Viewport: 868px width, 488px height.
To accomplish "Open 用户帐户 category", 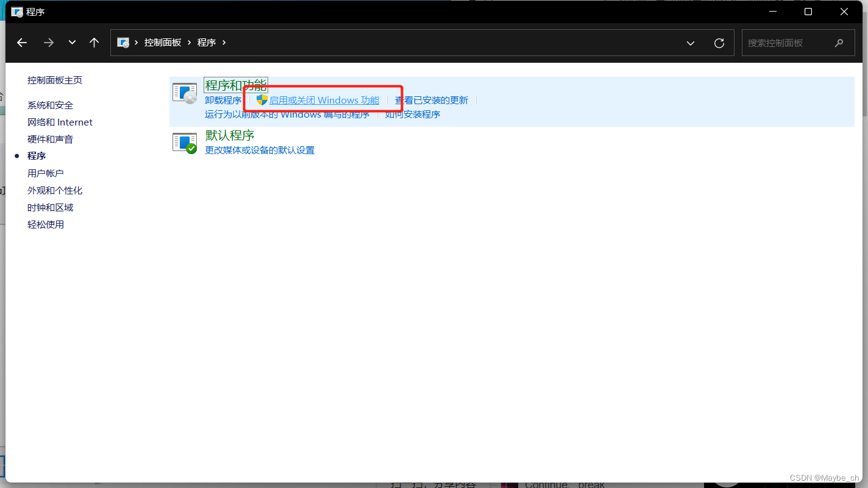I will [x=46, y=174].
